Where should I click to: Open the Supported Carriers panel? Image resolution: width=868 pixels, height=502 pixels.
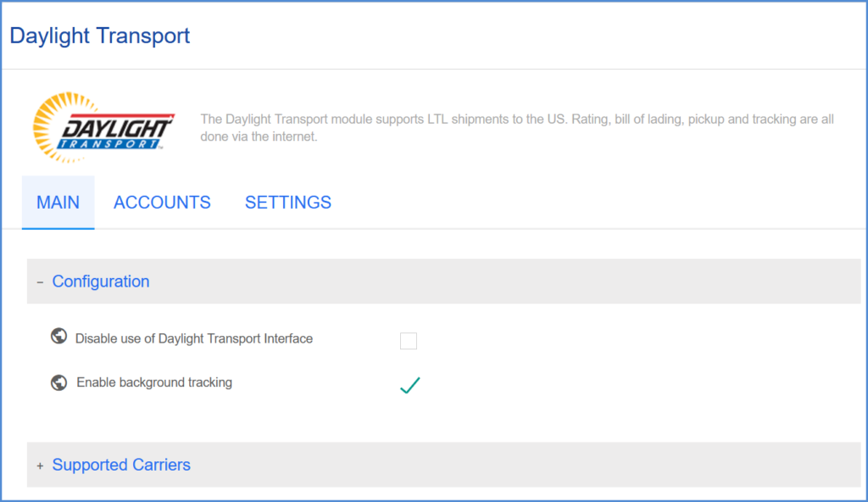point(121,465)
